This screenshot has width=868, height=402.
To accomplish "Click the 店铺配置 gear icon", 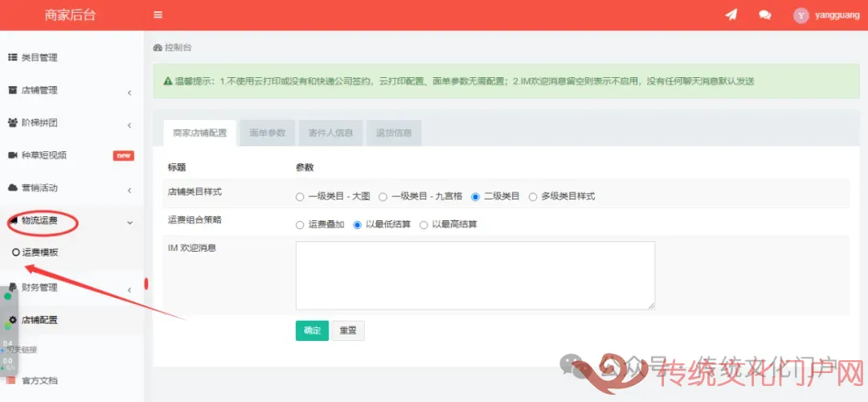I will click(12, 319).
